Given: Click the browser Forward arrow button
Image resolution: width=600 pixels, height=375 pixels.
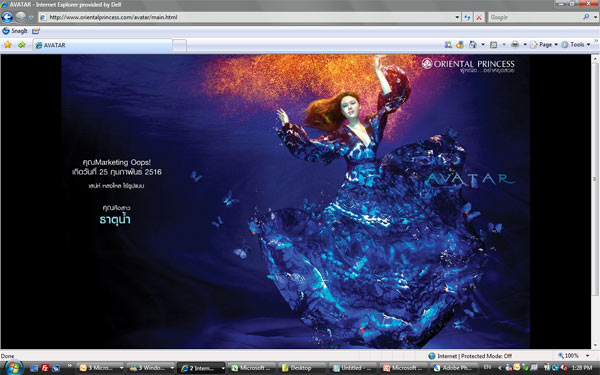Looking at the screenshot, I should pyautogui.click(x=21, y=17).
